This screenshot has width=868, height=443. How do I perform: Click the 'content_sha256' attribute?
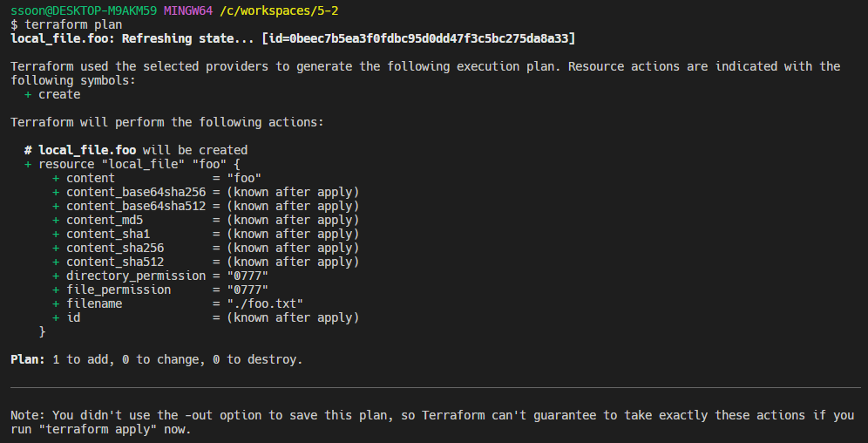point(115,248)
